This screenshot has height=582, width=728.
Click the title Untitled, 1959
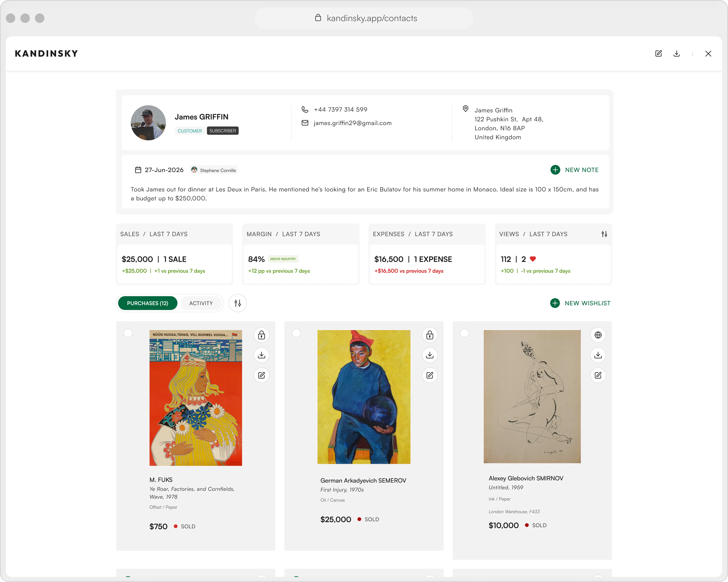click(505, 487)
